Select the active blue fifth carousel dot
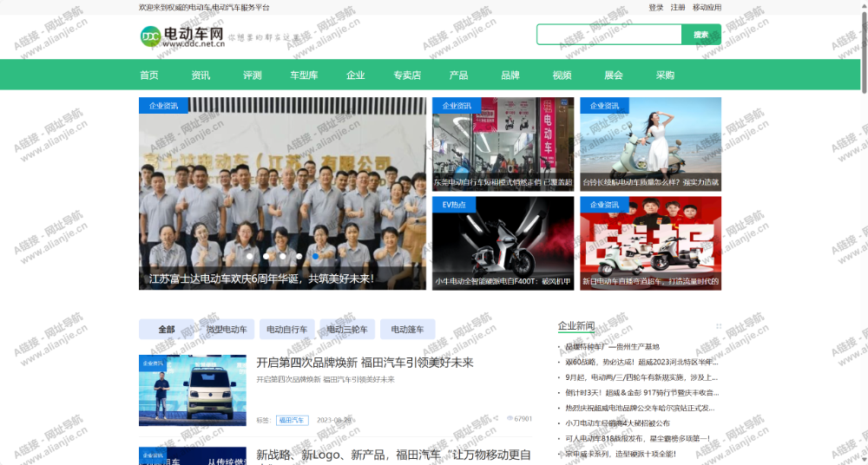The width and height of the screenshot is (868, 465). point(316,256)
